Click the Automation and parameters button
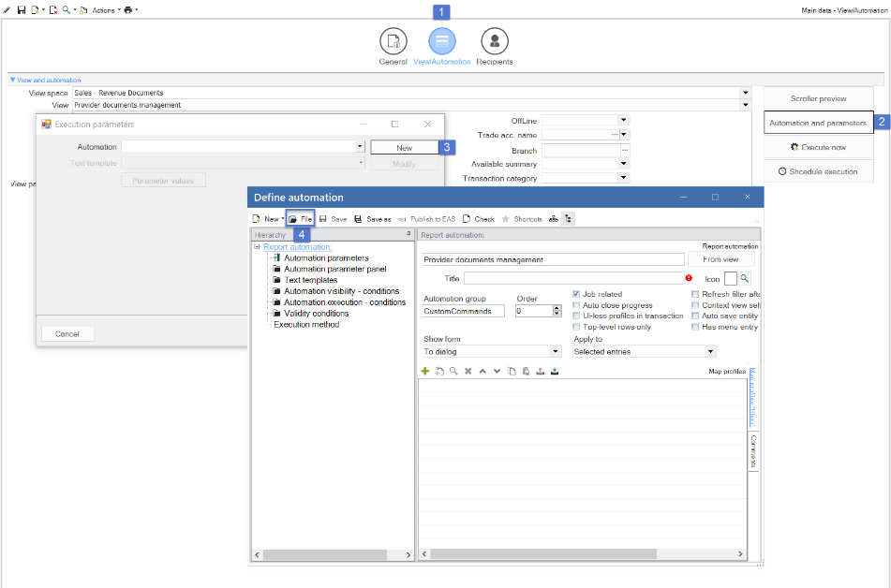The width and height of the screenshot is (891, 588). pyautogui.click(x=818, y=123)
